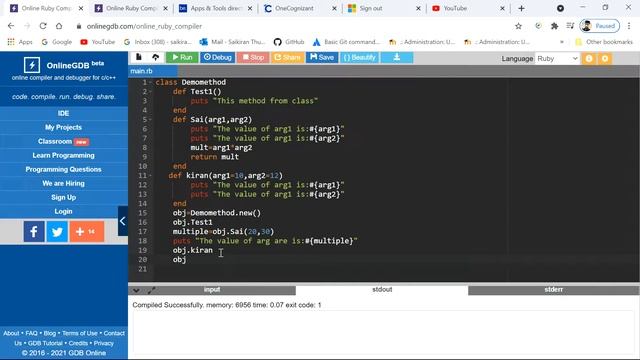The image size is (640, 360).
Task: Click Login in sidebar
Action: [x=64, y=211]
